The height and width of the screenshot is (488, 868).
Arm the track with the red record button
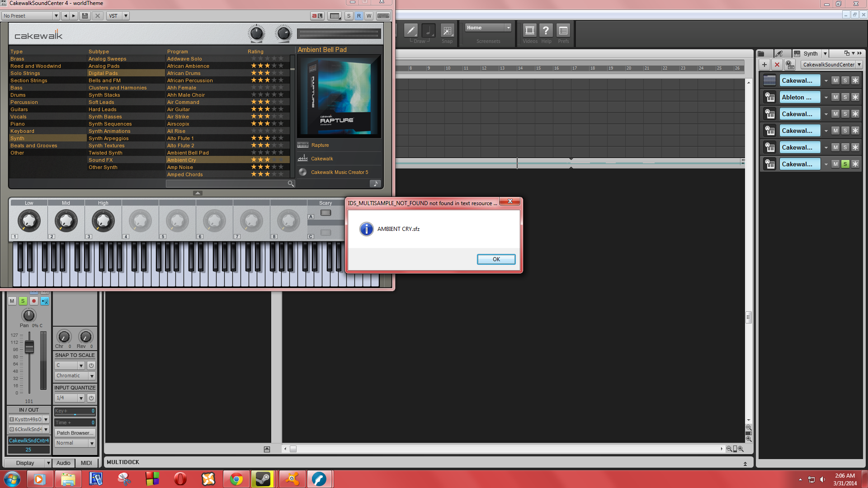[x=33, y=301]
